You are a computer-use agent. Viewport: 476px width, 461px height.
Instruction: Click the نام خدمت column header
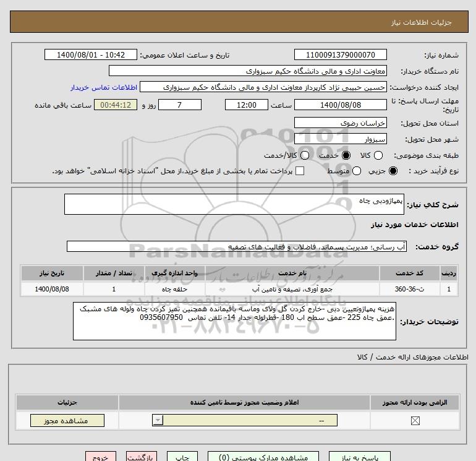(x=292, y=273)
